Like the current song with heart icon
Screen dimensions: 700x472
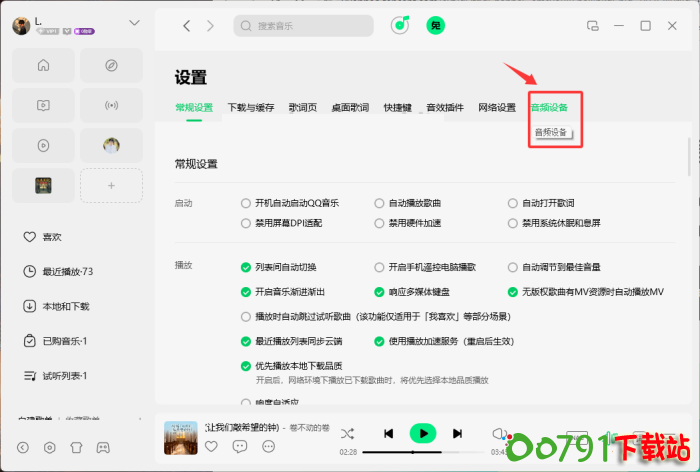[x=211, y=446]
